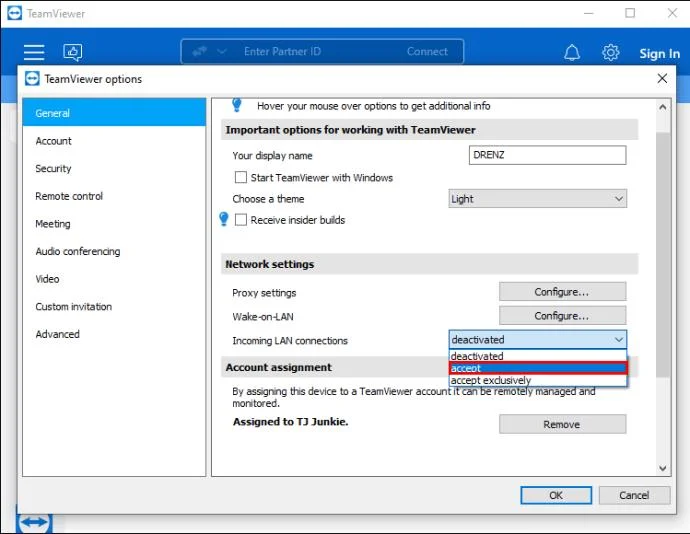Choose deactivated in the dropdown list
690x534 pixels.
coord(538,356)
